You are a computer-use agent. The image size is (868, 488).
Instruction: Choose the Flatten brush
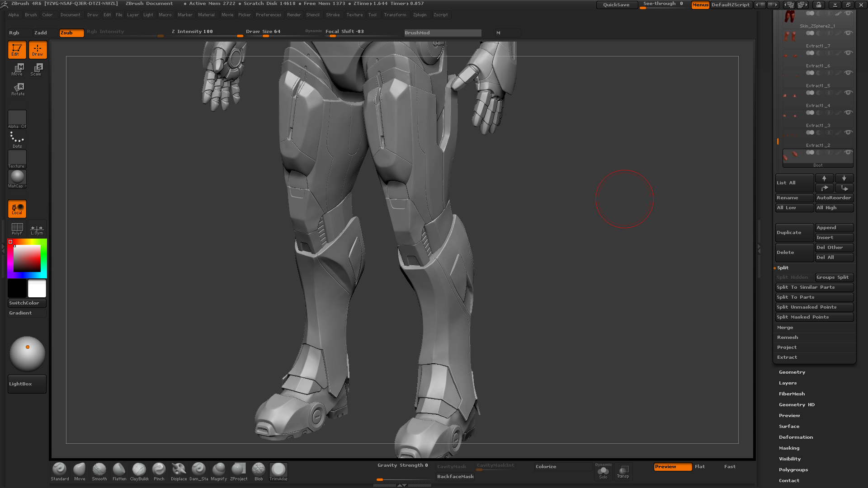119,472
